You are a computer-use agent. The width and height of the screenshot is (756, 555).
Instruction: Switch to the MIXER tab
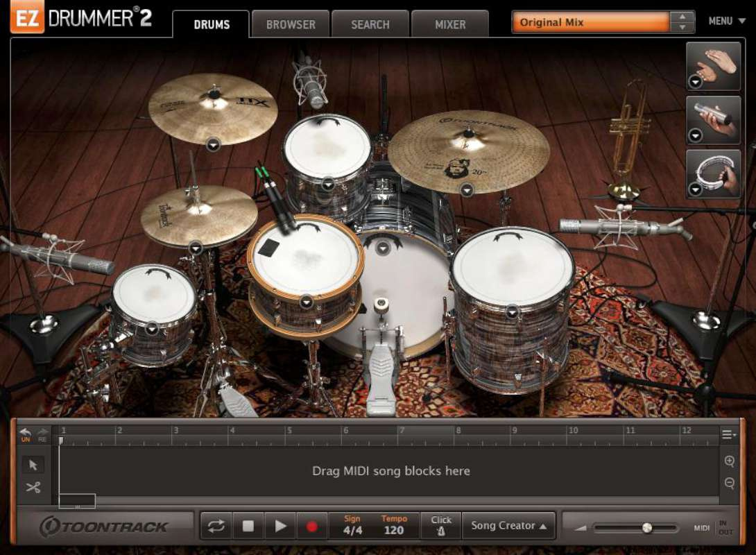coord(449,24)
